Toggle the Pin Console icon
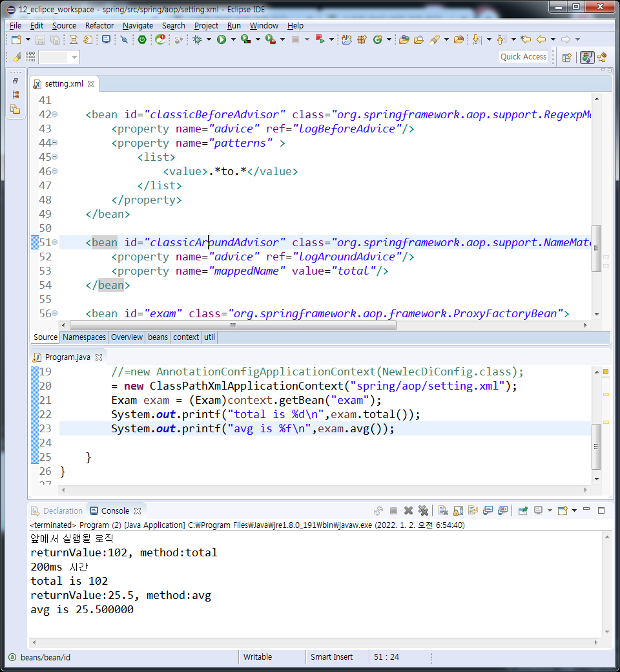Image resolution: width=620 pixels, height=672 pixels. (522, 510)
